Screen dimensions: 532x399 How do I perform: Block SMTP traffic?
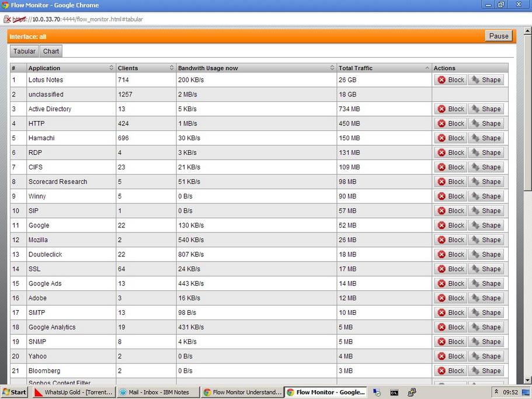pos(451,313)
